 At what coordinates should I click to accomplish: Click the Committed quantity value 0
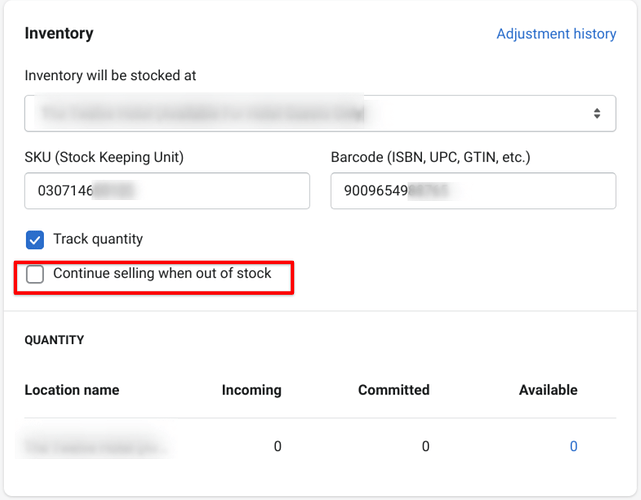(425, 446)
